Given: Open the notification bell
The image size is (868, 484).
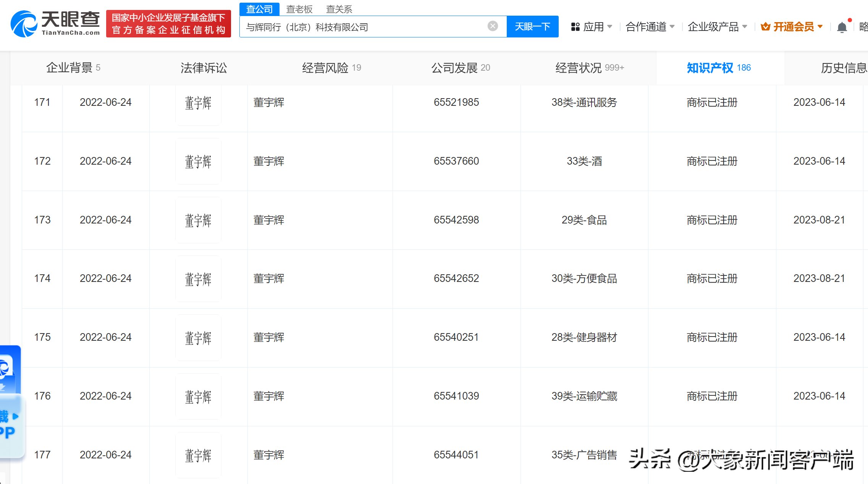Looking at the screenshot, I should click(842, 27).
